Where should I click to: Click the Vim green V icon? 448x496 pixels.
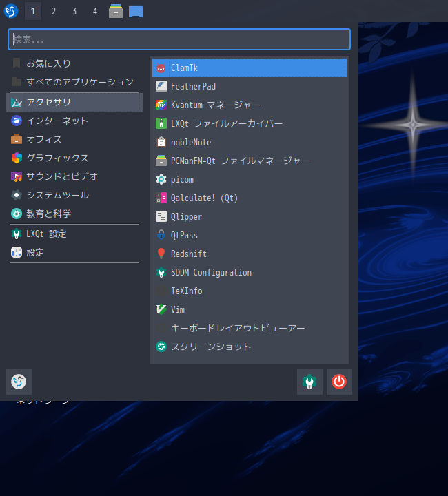click(x=161, y=310)
